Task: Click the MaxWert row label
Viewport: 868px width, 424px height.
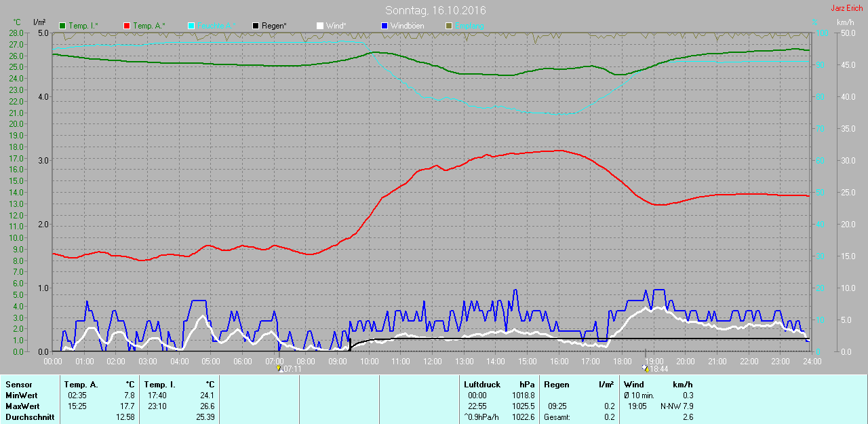Action: pos(22,406)
